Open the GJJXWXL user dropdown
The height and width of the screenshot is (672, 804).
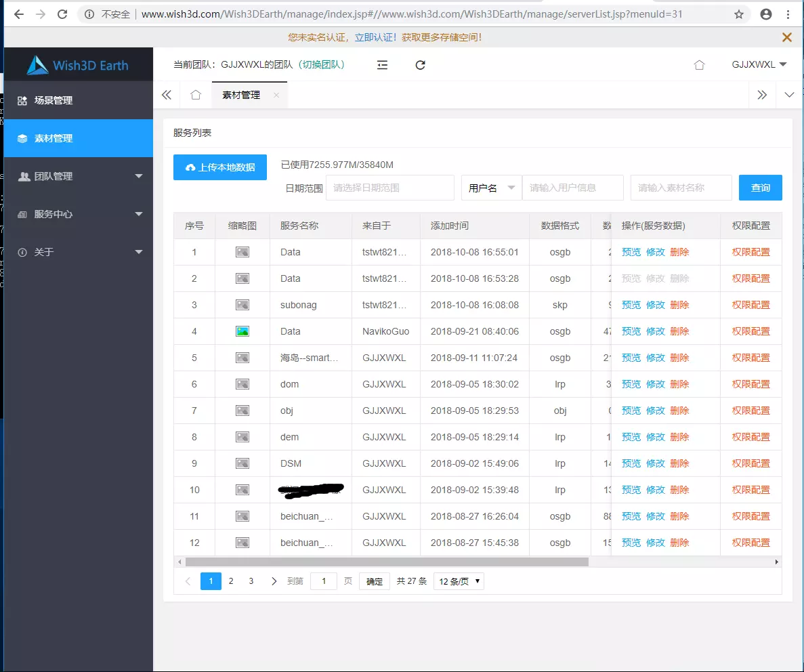[x=759, y=64]
